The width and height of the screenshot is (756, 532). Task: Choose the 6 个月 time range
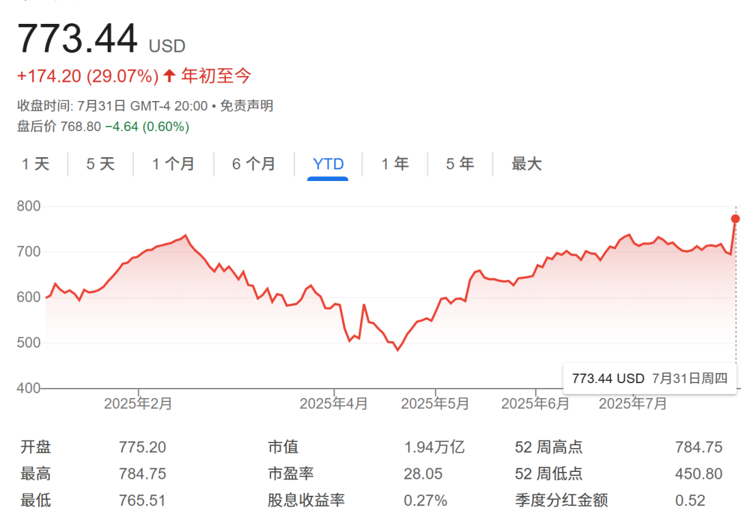click(x=253, y=164)
